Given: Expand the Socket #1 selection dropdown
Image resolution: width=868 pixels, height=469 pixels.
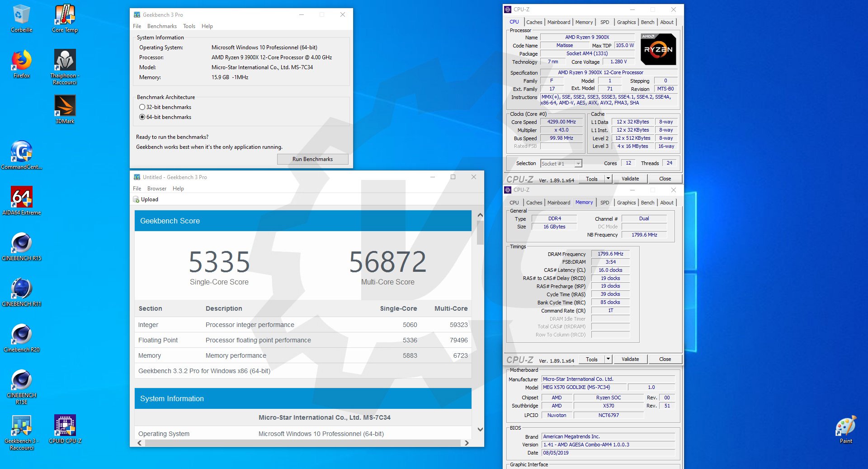Looking at the screenshot, I should click(x=578, y=164).
